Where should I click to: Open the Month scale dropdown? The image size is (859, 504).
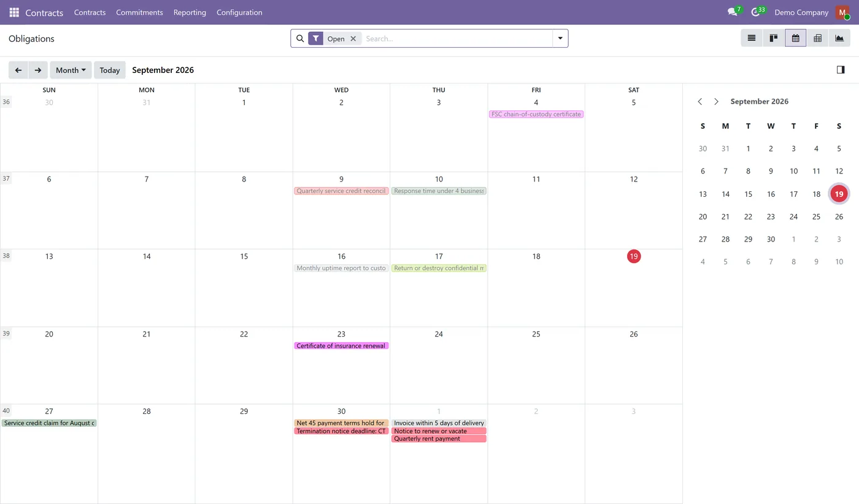[x=71, y=70]
